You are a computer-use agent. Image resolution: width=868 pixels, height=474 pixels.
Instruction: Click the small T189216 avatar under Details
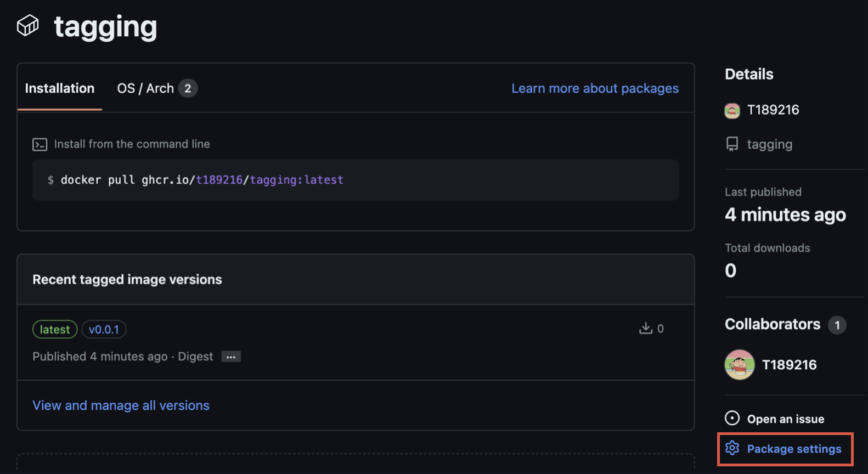(732, 110)
